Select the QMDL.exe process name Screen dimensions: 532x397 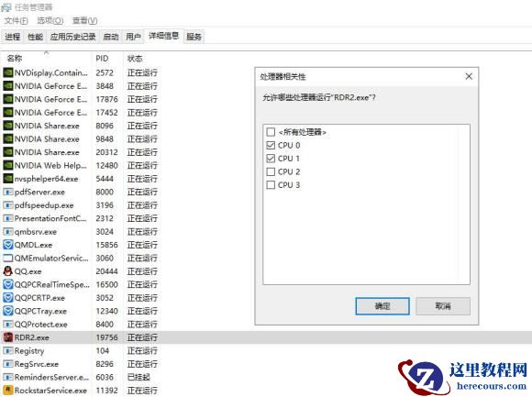pos(33,245)
